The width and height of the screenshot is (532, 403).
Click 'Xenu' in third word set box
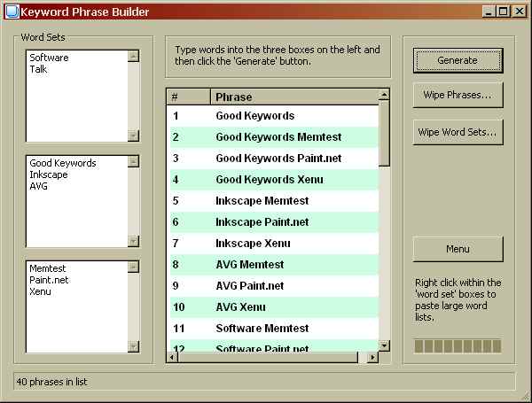40,291
